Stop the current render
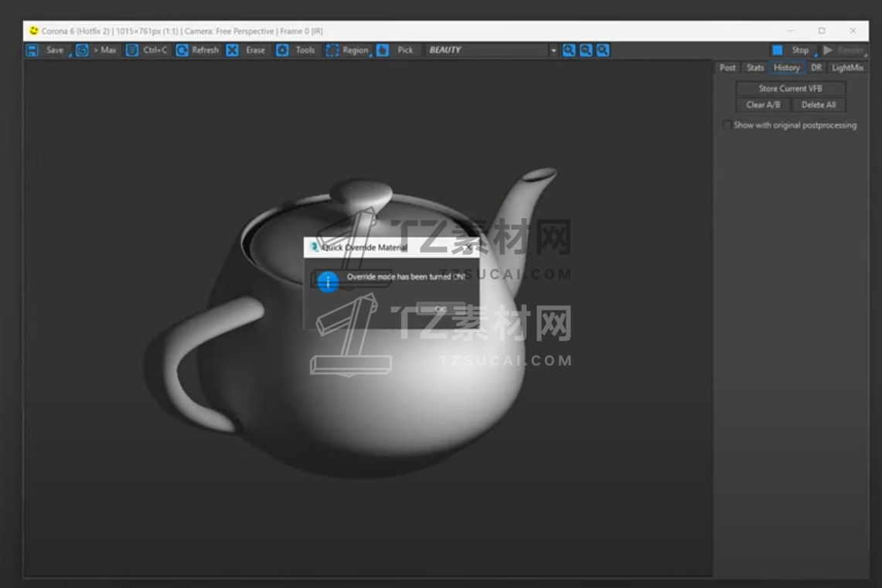Viewport: 882px width, 588px height. [792, 50]
